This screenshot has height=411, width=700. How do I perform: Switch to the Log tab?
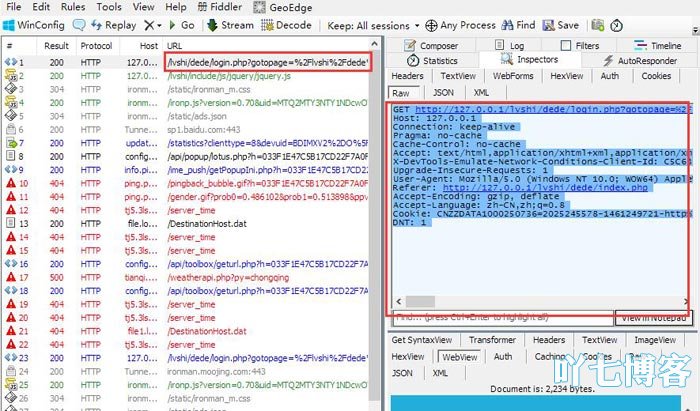[509, 46]
